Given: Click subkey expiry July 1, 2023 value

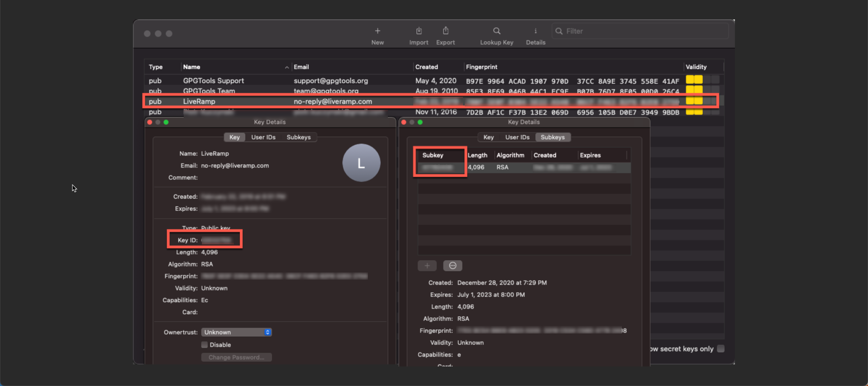Looking at the screenshot, I should click(x=491, y=295).
